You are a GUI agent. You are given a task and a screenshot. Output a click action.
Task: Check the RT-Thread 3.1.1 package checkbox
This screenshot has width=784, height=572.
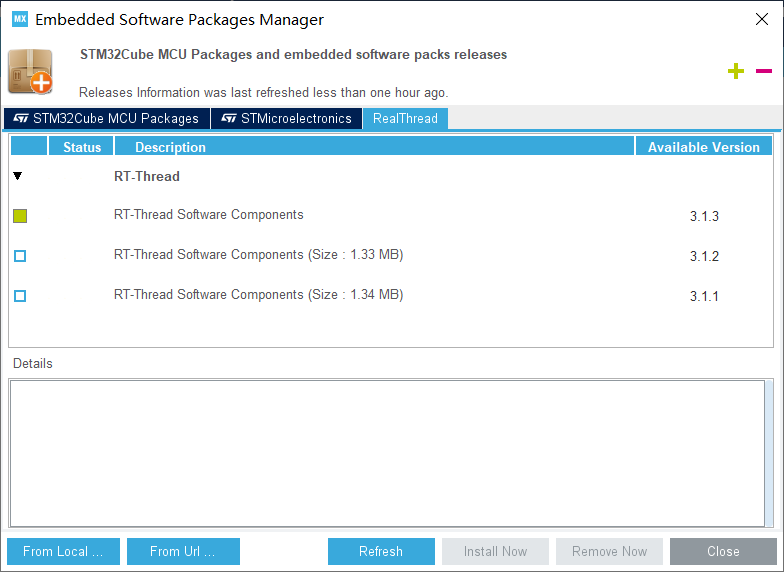[20, 296]
